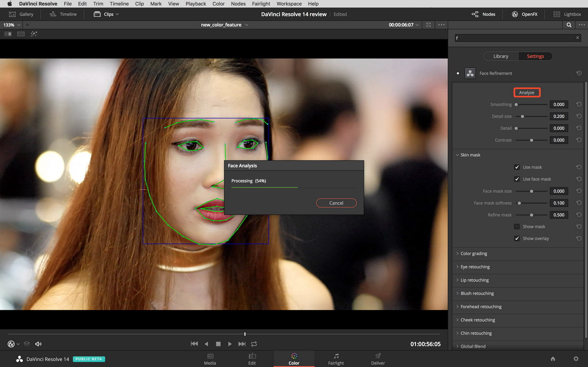Reset the Detail value
Image resolution: width=588 pixels, height=367 pixels.
pos(579,128)
